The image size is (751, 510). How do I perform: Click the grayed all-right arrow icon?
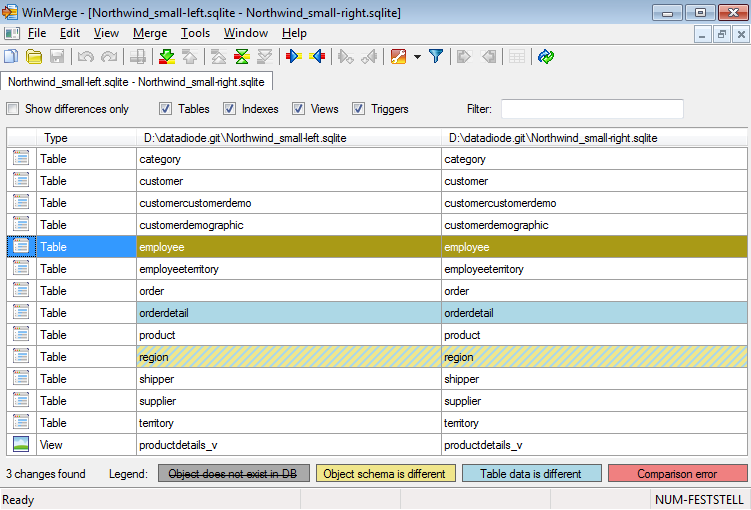[464, 57]
